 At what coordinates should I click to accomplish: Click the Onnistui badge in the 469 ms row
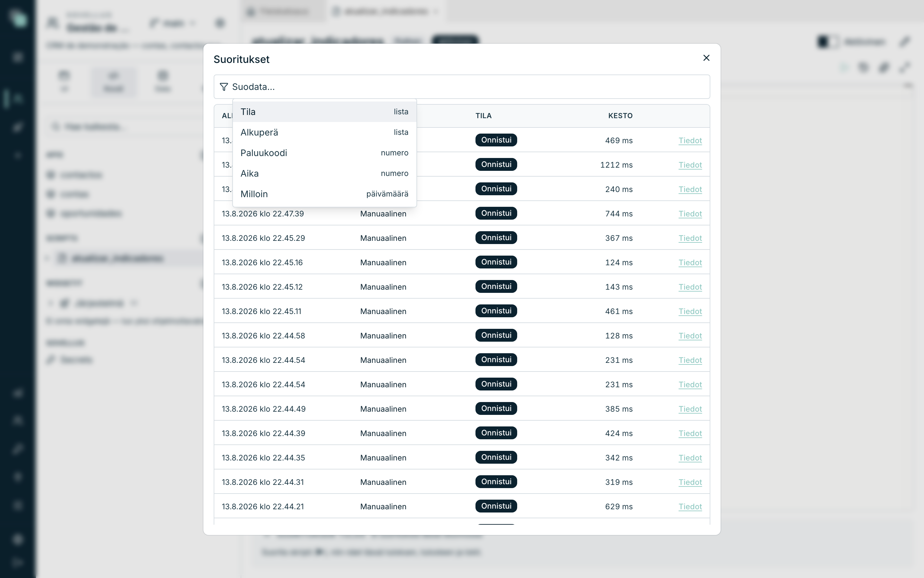coord(496,140)
